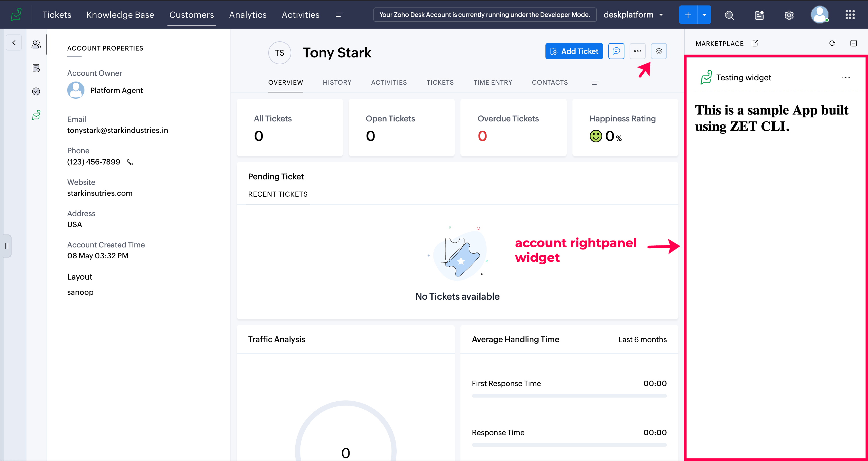This screenshot has width=868, height=461.
Task: Select the RECENT TICKETS tab
Action: coord(278,194)
